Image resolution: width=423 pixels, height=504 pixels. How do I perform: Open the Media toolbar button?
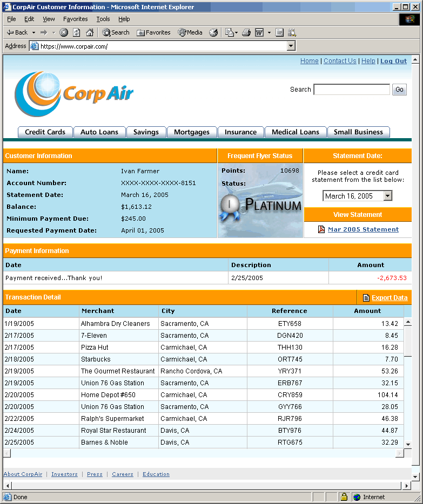(x=190, y=32)
